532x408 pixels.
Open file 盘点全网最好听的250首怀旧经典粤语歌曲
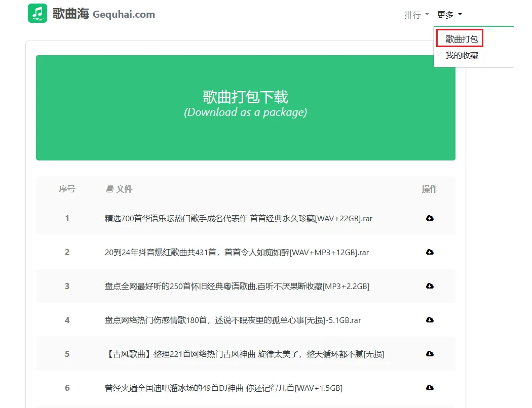click(237, 287)
